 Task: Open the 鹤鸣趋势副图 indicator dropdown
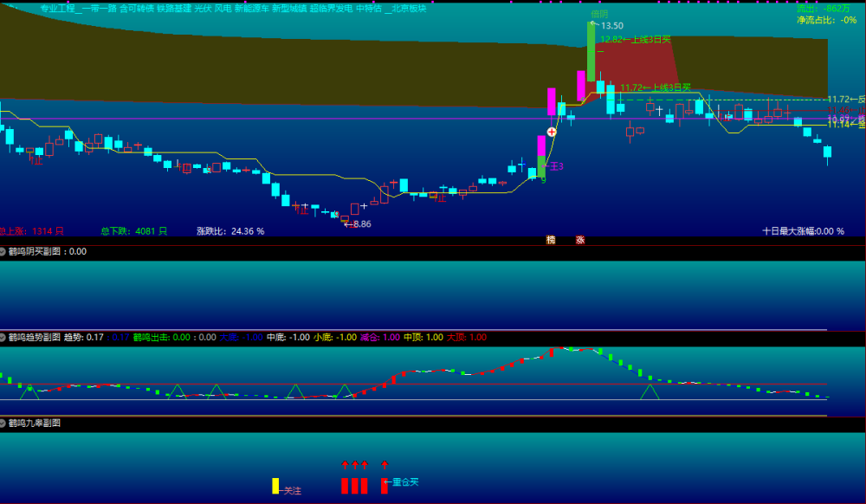3,337
